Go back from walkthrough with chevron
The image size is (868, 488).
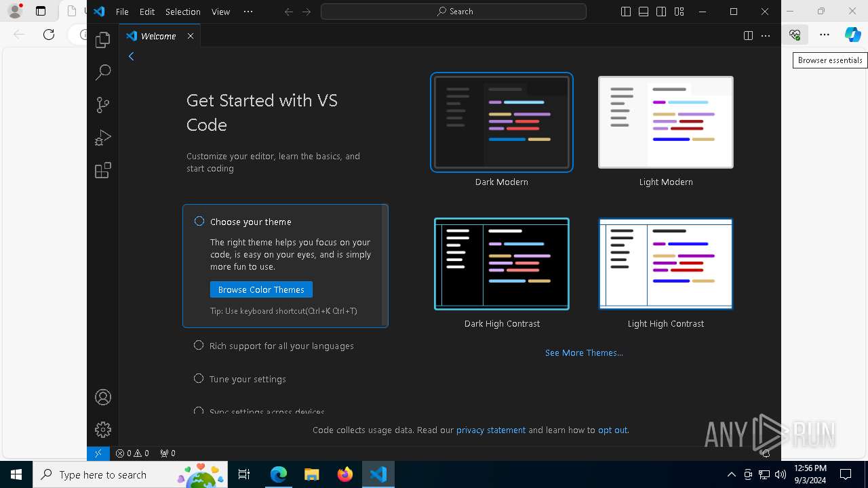pos(132,56)
